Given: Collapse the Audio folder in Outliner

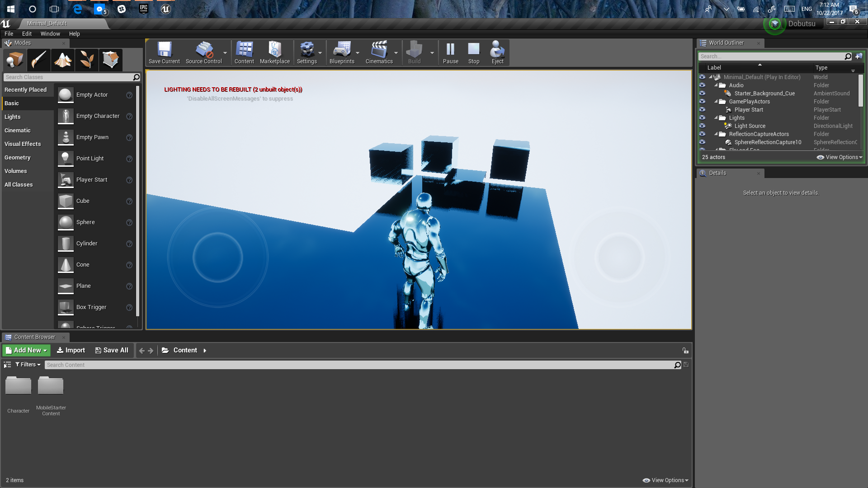Looking at the screenshot, I should pos(716,85).
